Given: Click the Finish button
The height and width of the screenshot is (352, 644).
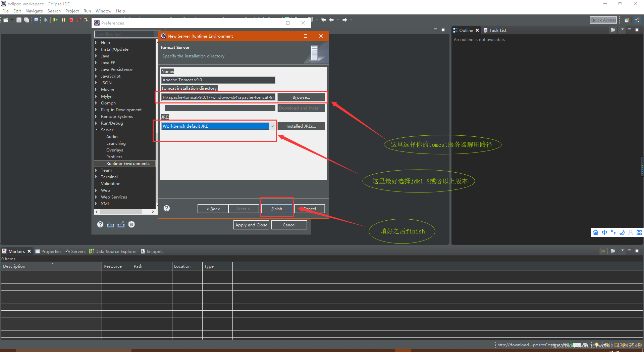Looking at the screenshot, I should pos(276,209).
